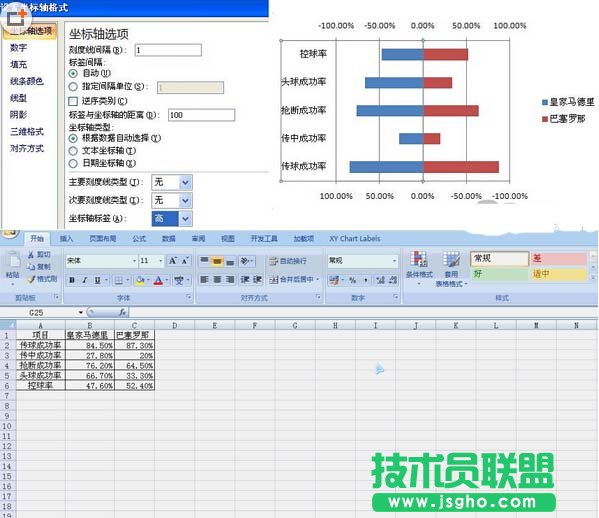
Task: Click the 刻度线间隔 input field
Action: click(x=168, y=50)
